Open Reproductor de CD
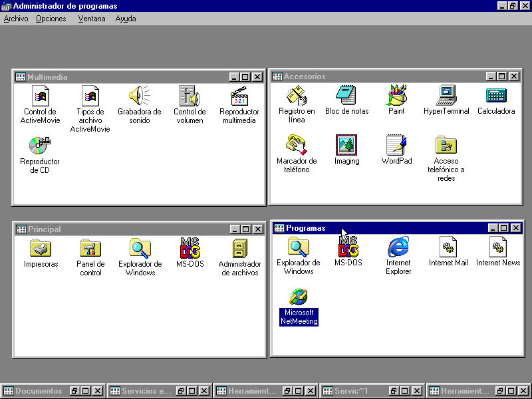Image resolution: width=532 pixels, height=399 pixels. pos(39,145)
